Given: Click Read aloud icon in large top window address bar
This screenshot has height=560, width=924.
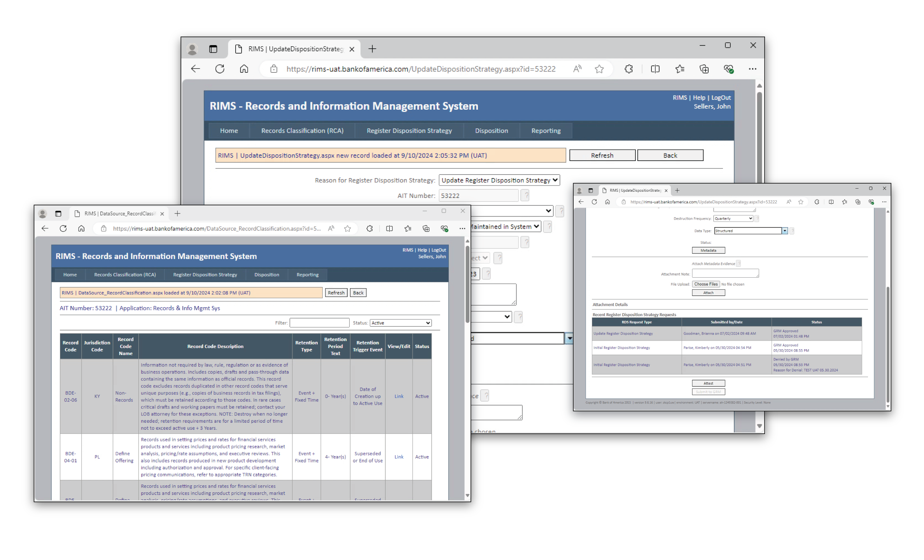Looking at the screenshot, I should pyautogui.click(x=577, y=69).
